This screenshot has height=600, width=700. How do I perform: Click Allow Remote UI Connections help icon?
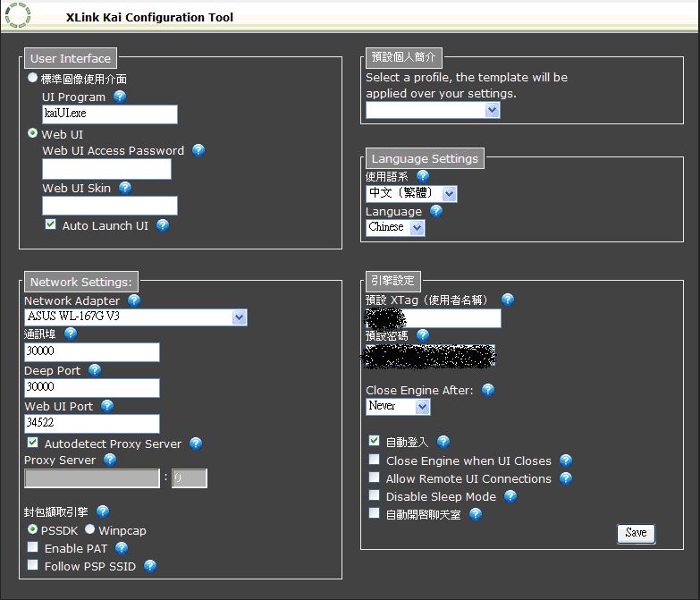pos(566,478)
